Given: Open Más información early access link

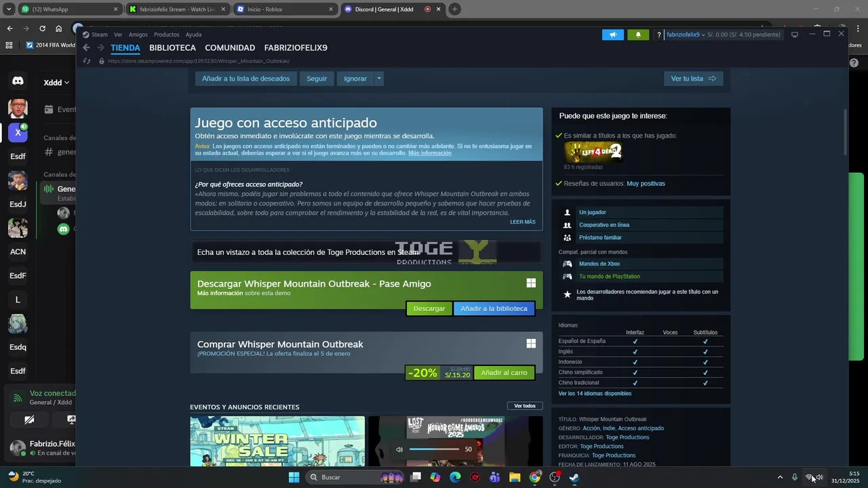Looking at the screenshot, I should pos(429,153).
